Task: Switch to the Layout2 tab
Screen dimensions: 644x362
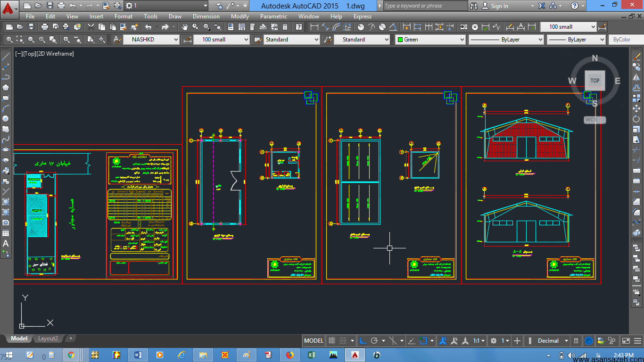Action: (x=48, y=338)
